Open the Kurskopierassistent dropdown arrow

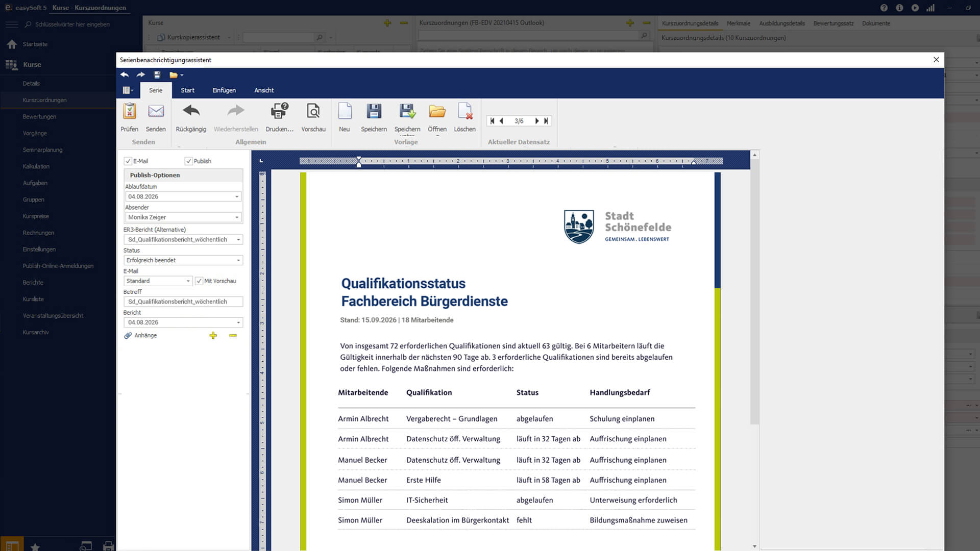pyautogui.click(x=229, y=37)
